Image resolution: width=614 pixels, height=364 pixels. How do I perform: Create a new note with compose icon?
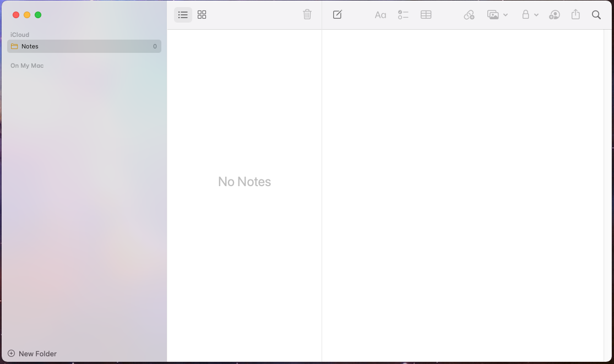(337, 14)
